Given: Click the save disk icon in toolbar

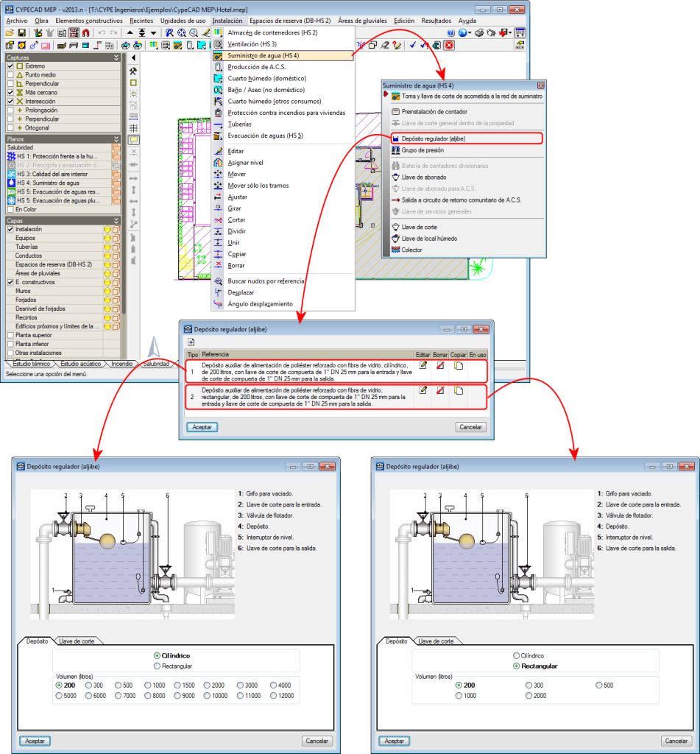Looking at the screenshot, I should pyautogui.click(x=21, y=32).
